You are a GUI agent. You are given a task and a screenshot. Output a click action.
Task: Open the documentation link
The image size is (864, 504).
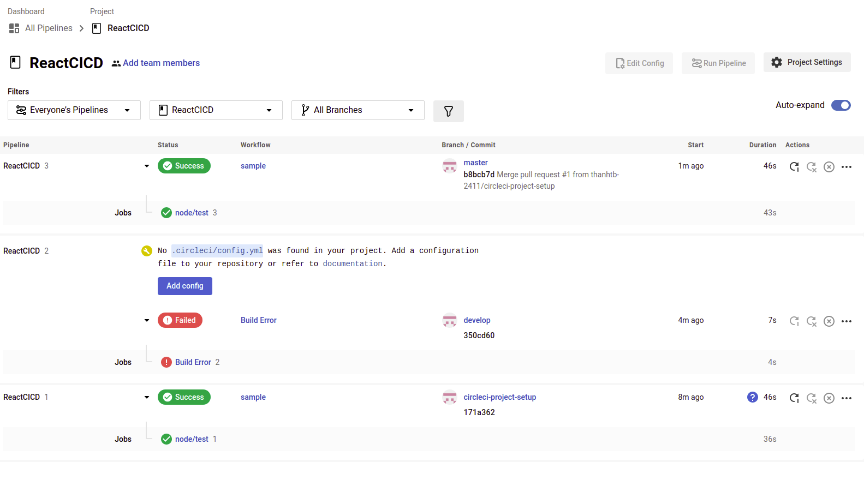click(353, 263)
